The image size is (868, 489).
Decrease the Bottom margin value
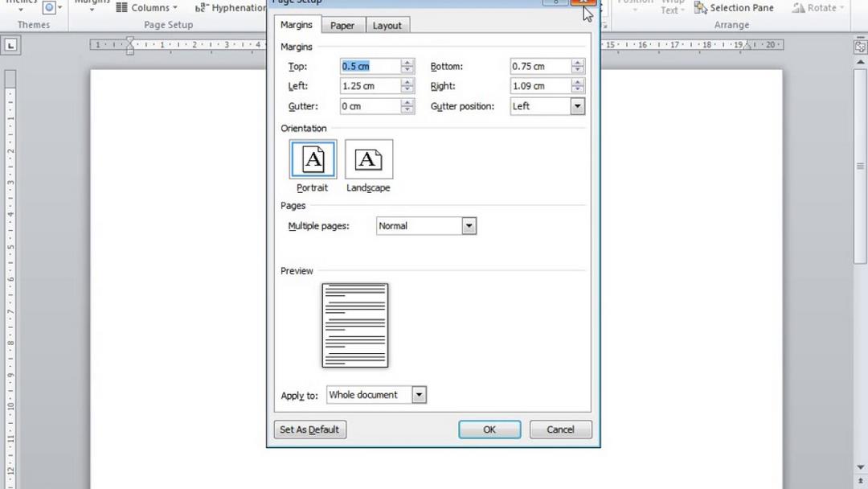coord(577,70)
